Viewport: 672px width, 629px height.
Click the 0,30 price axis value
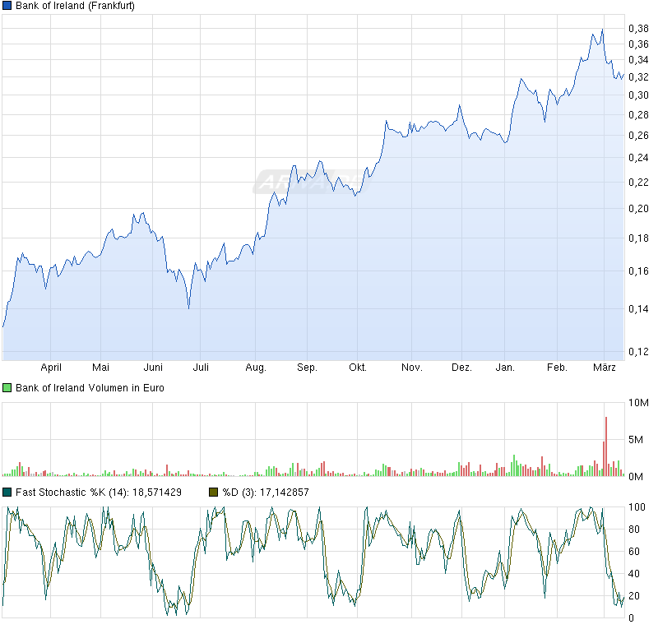(638, 95)
